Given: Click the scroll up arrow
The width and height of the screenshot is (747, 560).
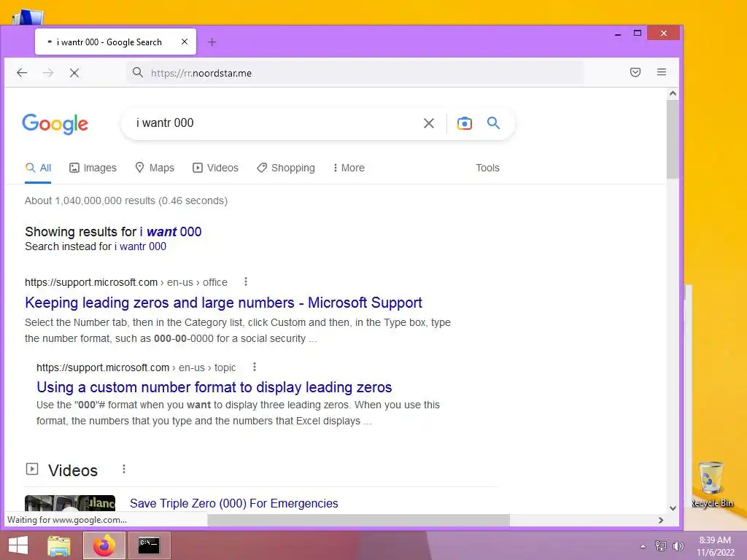Looking at the screenshot, I should pos(673,93).
